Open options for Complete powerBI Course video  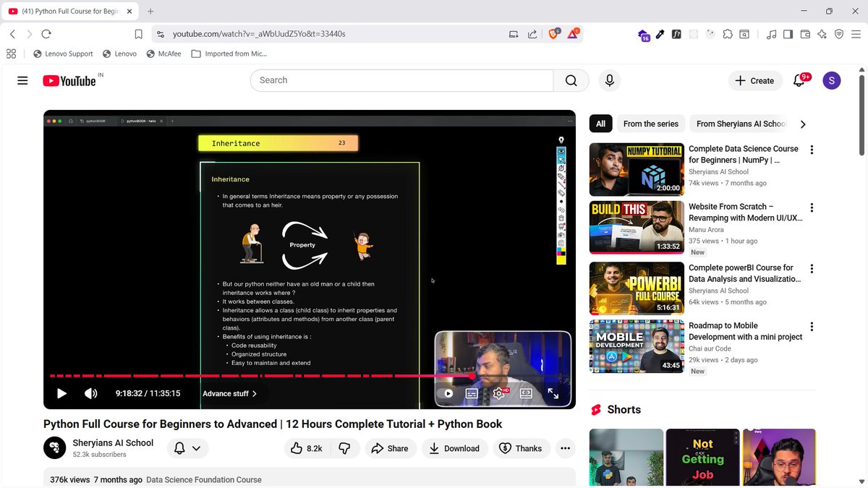coord(812,269)
